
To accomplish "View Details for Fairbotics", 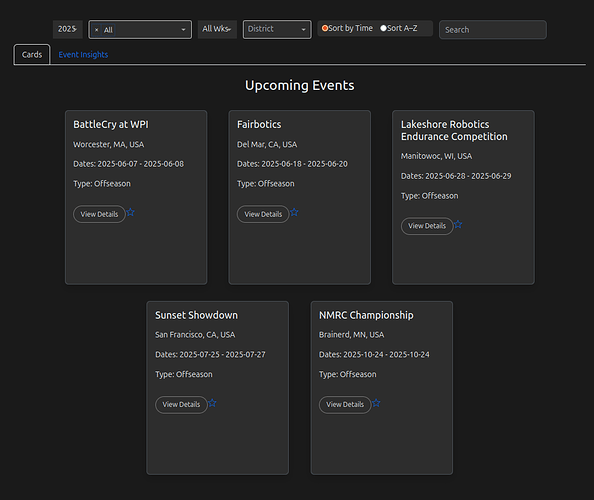I will coord(263,214).
